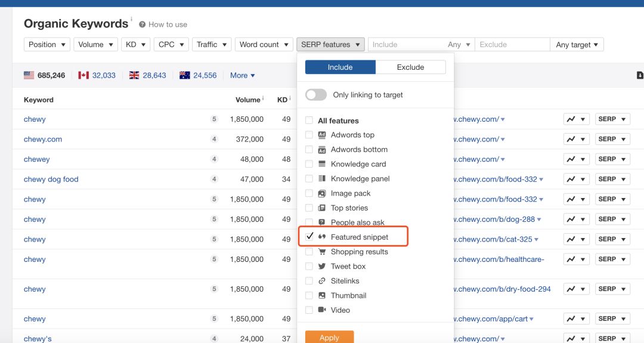Enable the Knowledge panel checkbox

tap(309, 178)
